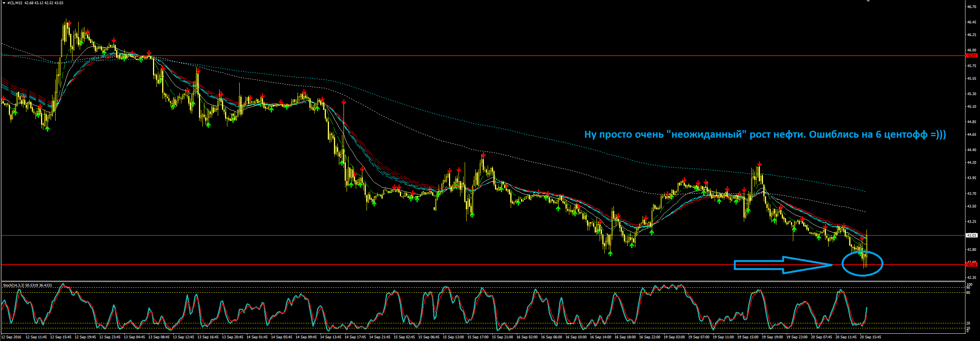
Task: Click the 20 Sep 11:45 time label
Action: point(846,337)
